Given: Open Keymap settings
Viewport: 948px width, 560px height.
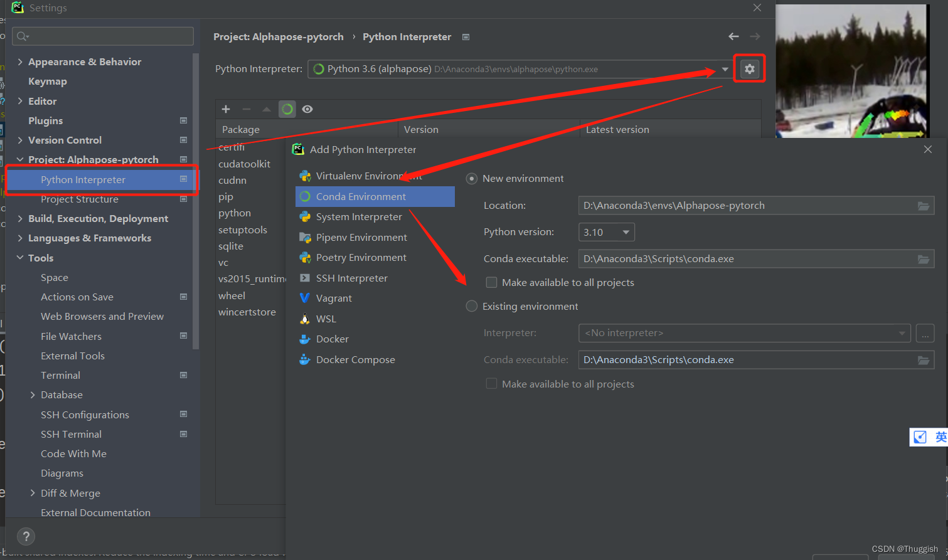Looking at the screenshot, I should (48, 82).
